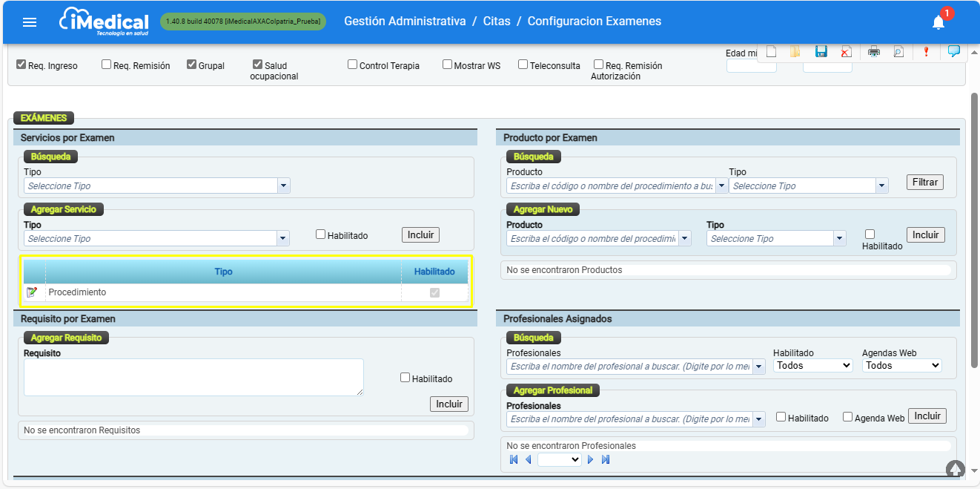Go to first page of Profesionales
The width and height of the screenshot is (980, 489).
pyautogui.click(x=514, y=460)
